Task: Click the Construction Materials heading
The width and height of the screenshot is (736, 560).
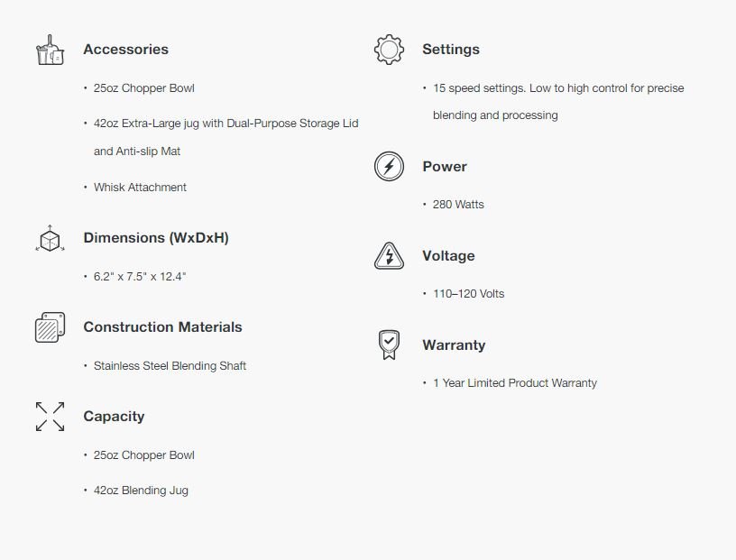Action: coord(162,327)
